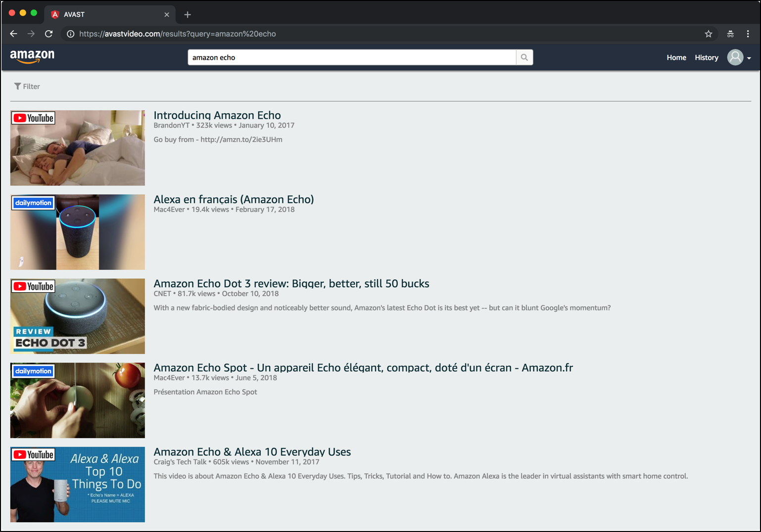This screenshot has height=532, width=761.
Task: Click the browser back arrow
Action: (13, 34)
